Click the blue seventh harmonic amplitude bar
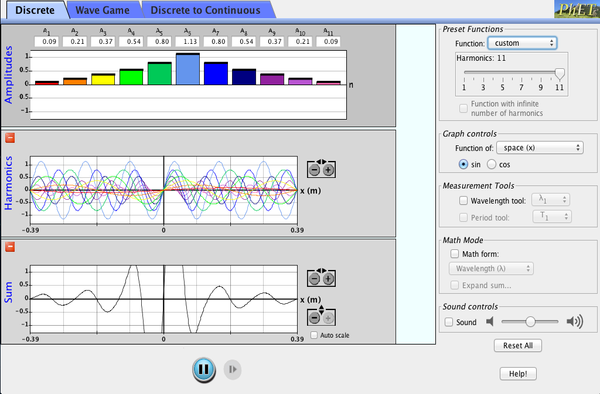The height and width of the screenshot is (394, 600). point(216,73)
